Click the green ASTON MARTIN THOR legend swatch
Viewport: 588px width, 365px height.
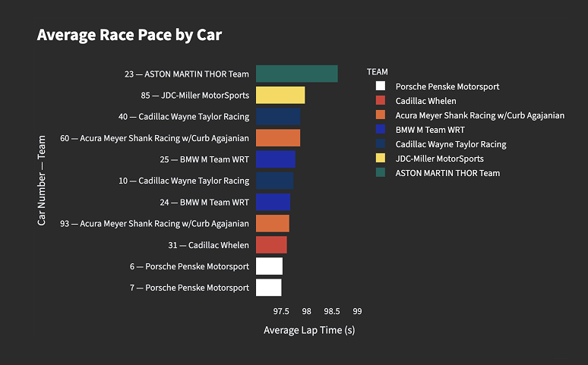381,173
